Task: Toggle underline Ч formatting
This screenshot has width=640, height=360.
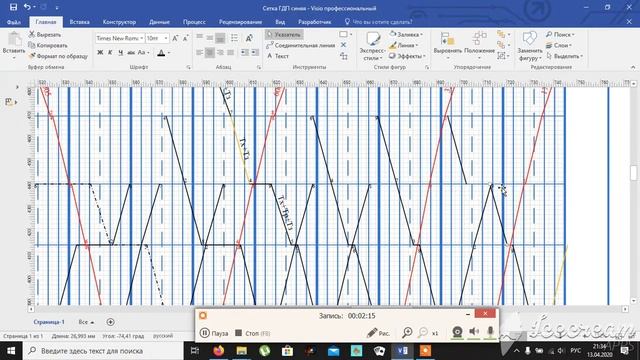Action: click(x=120, y=53)
